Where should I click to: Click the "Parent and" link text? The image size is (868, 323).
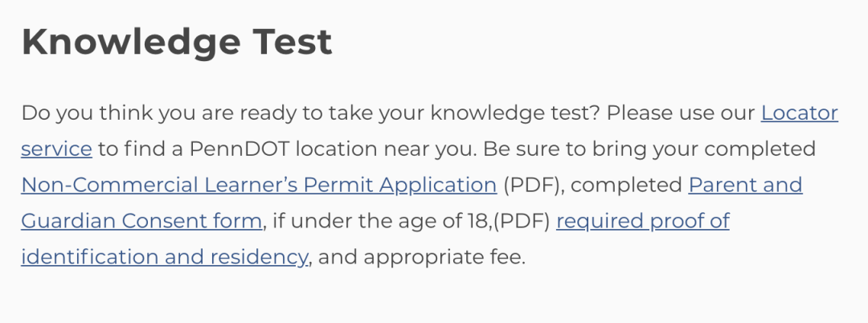745,185
